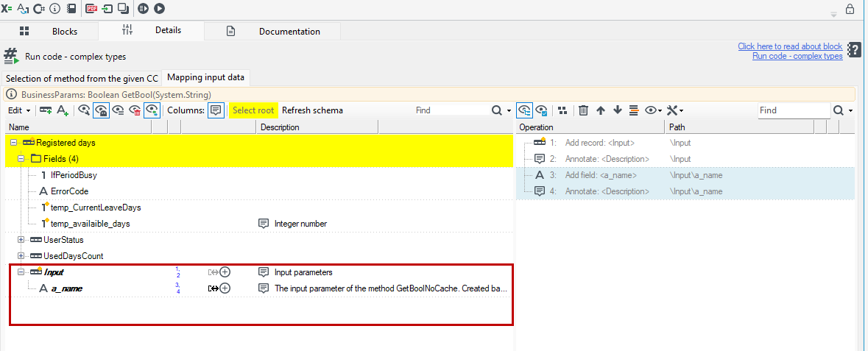Click the plus circle icon on a_name row

[x=225, y=288]
